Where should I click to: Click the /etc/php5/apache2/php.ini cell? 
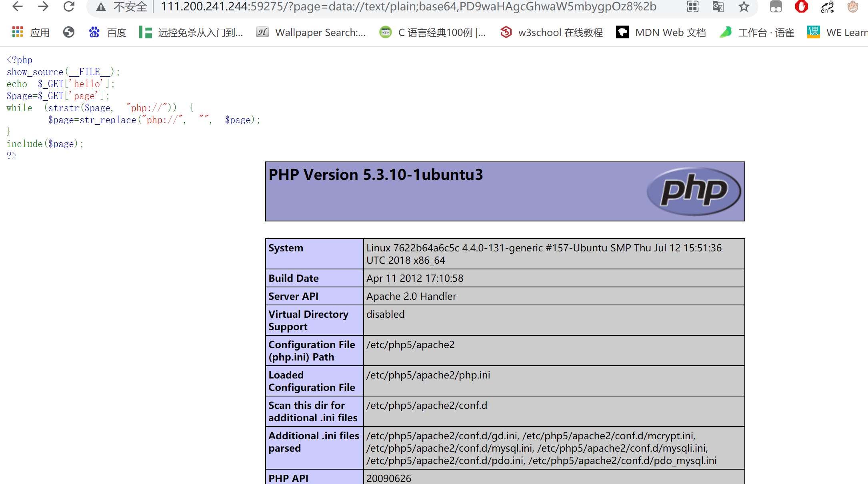coord(554,381)
